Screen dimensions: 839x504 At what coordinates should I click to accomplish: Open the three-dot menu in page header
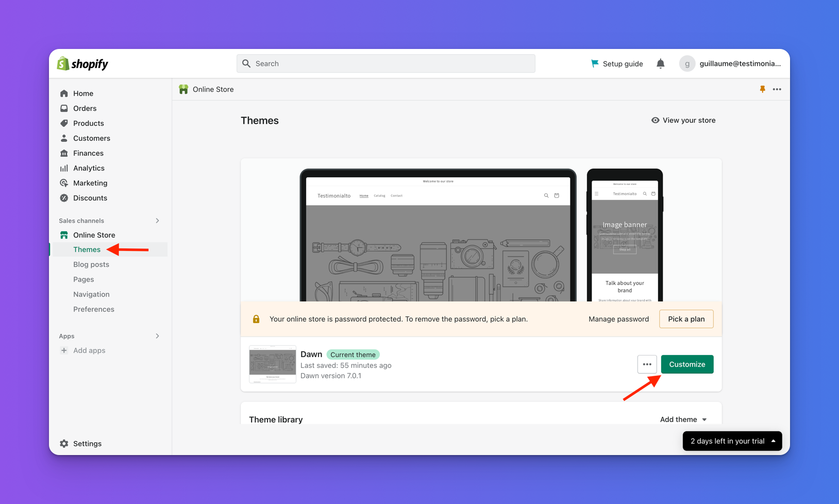(x=777, y=89)
